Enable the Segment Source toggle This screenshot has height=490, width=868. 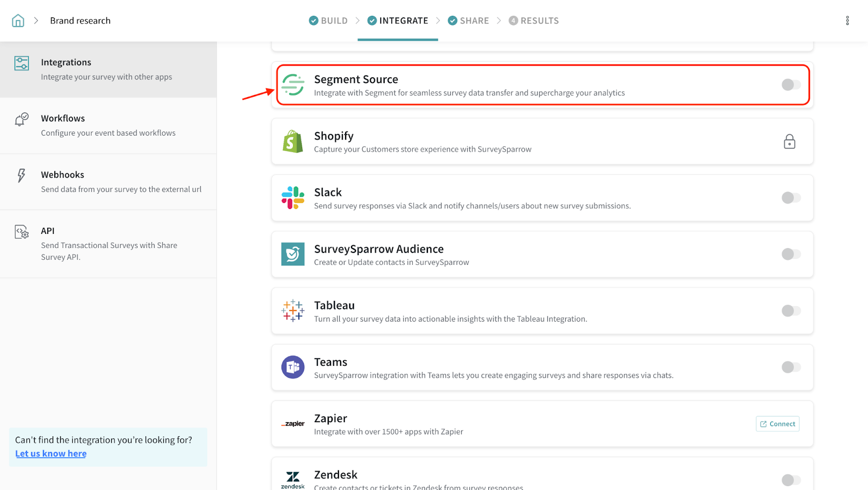pyautogui.click(x=790, y=85)
